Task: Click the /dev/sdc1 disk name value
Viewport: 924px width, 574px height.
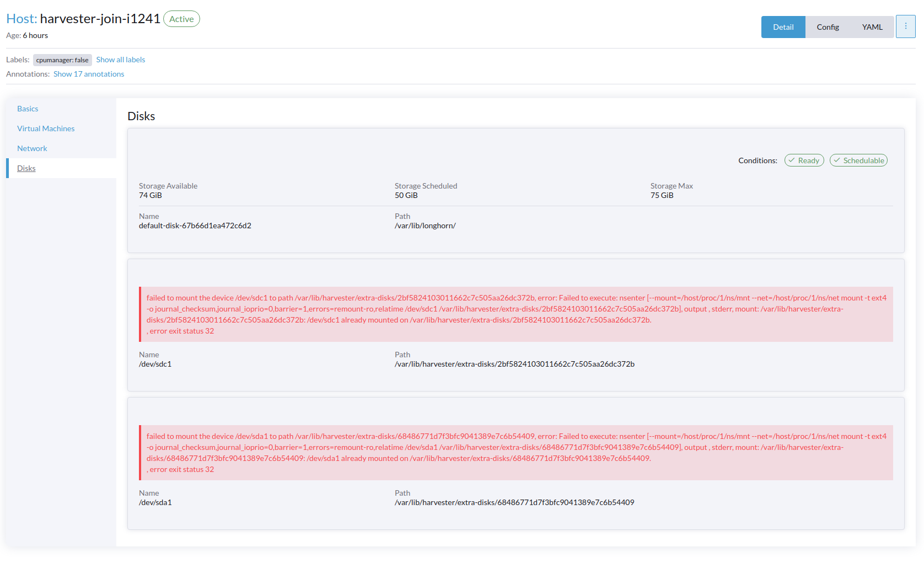Action: coord(155,364)
